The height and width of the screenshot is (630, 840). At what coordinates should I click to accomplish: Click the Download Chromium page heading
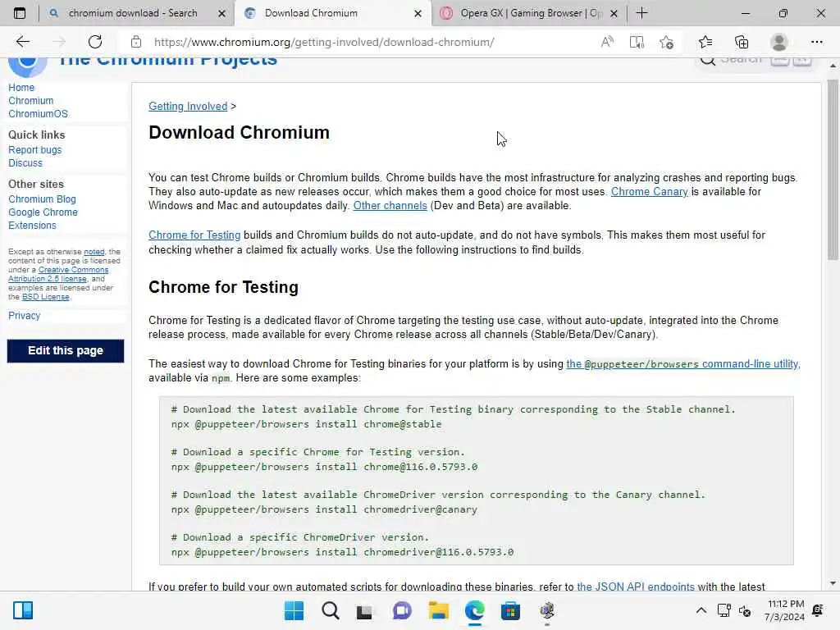tap(239, 132)
